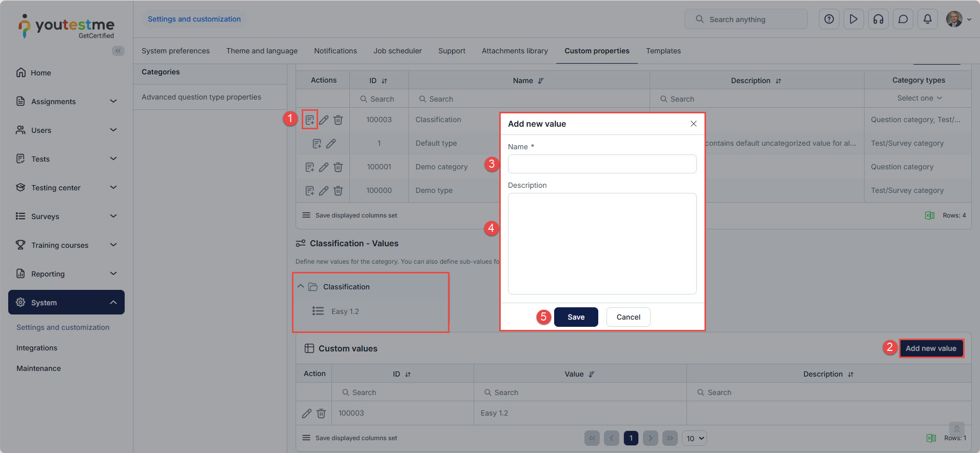Click the help question mark icon

click(829, 19)
